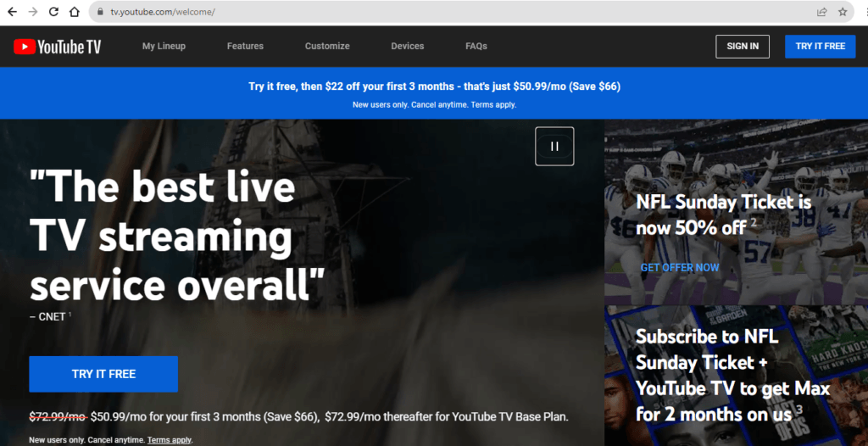Viewport: 868px width, 446px height.
Task: Click the struck-through $72.99/mo price
Action: [58, 416]
